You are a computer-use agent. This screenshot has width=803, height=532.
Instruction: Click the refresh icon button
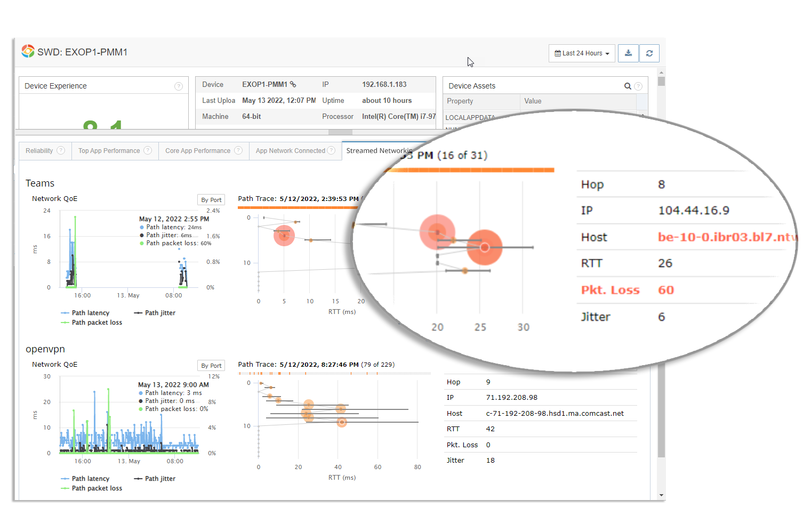click(x=649, y=53)
